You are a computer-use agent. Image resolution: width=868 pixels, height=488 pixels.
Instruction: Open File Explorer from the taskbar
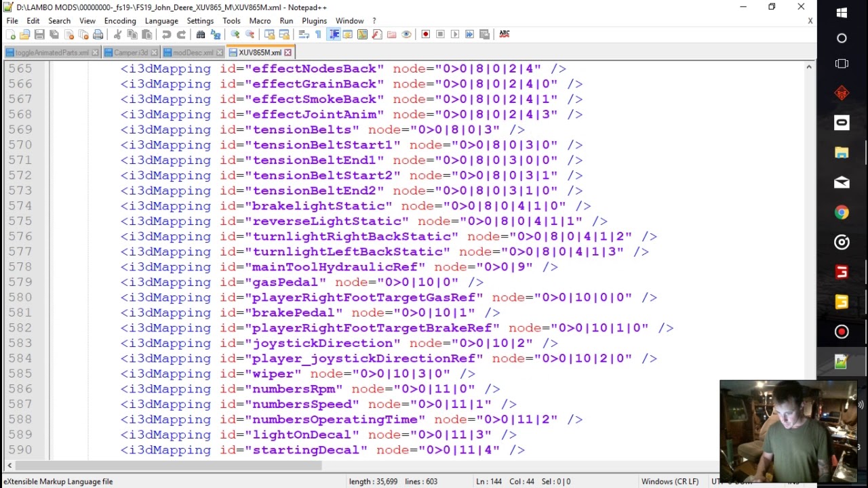click(x=842, y=153)
